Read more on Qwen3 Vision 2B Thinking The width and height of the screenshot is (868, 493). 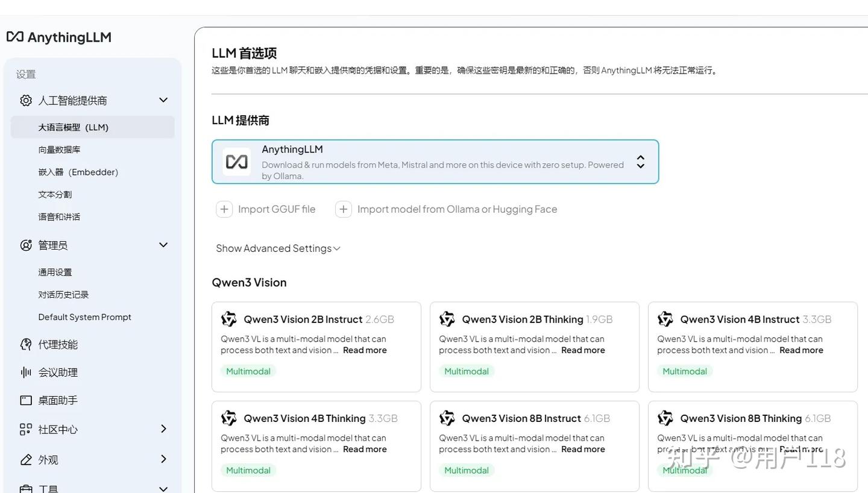[x=583, y=350]
